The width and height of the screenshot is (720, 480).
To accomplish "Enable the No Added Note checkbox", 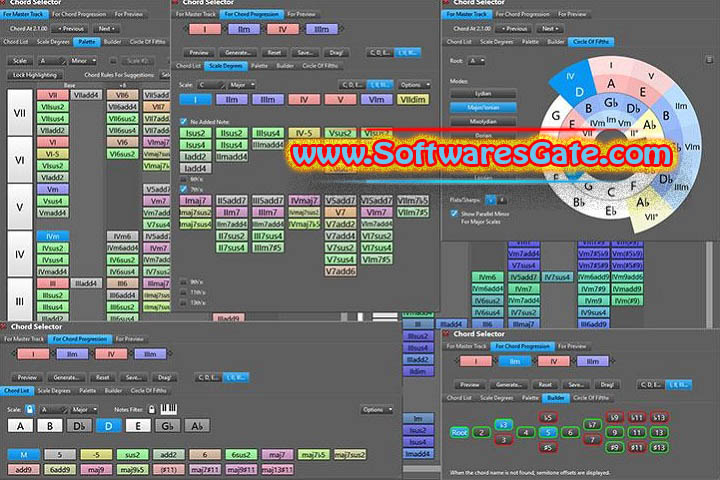I will pyautogui.click(x=184, y=122).
